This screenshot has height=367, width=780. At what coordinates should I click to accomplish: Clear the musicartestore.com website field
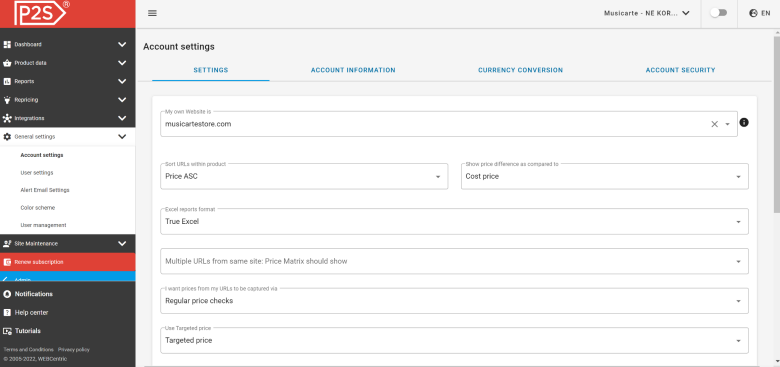[714, 124]
